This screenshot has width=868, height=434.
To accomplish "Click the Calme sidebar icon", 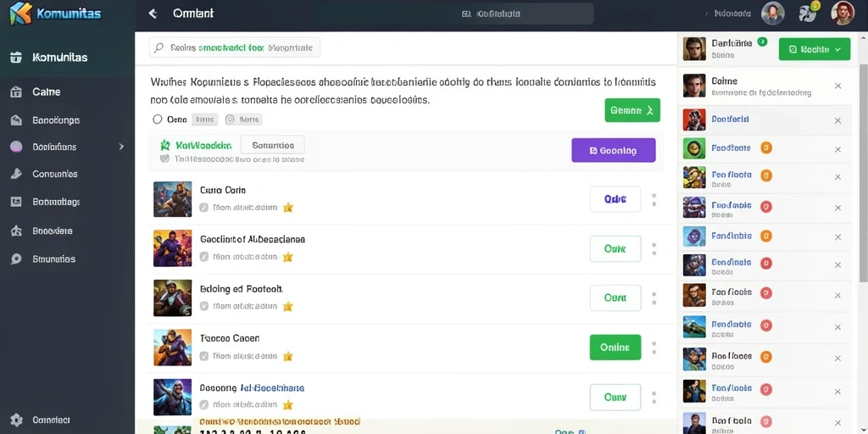I will 16,92.
